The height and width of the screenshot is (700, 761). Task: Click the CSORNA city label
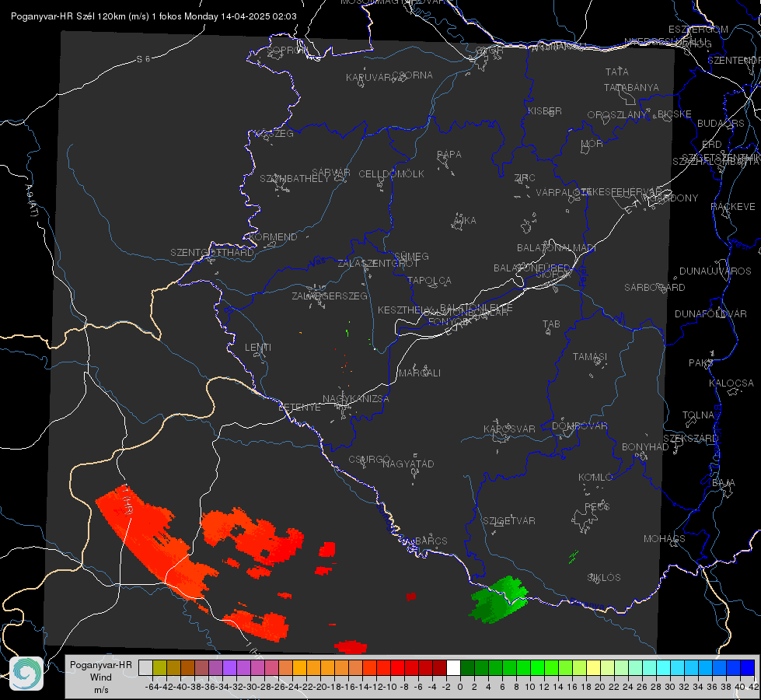[x=413, y=75]
